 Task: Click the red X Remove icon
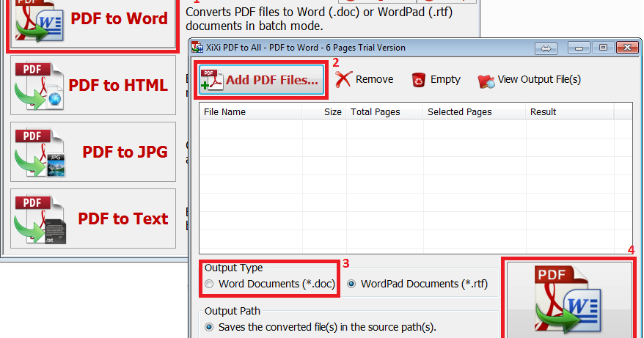pyautogui.click(x=343, y=79)
